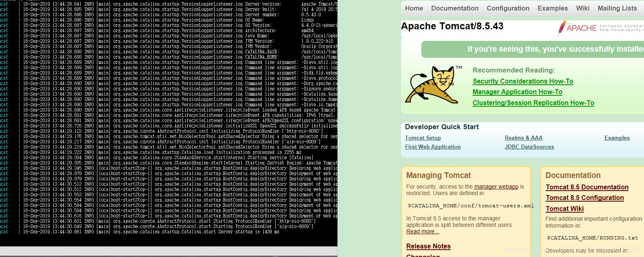The height and width of the screenshot is (257, 644).
Task: Click log line 'Initialization processed in 2255 ms'
Action: pyautogui.click(x=162, y=152)
